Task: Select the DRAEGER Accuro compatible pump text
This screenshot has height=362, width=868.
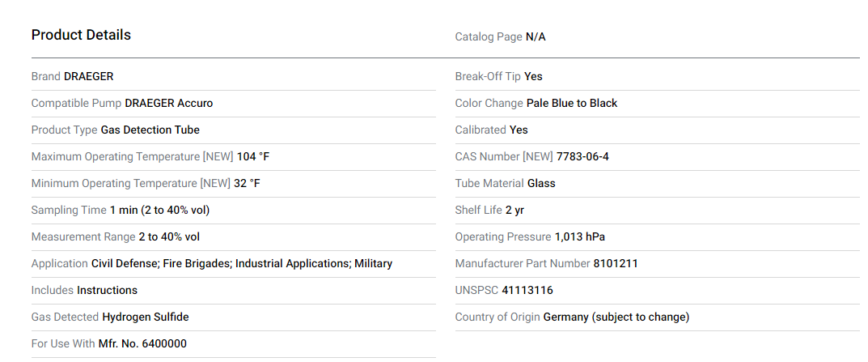Action: click(x=169, y=103)
